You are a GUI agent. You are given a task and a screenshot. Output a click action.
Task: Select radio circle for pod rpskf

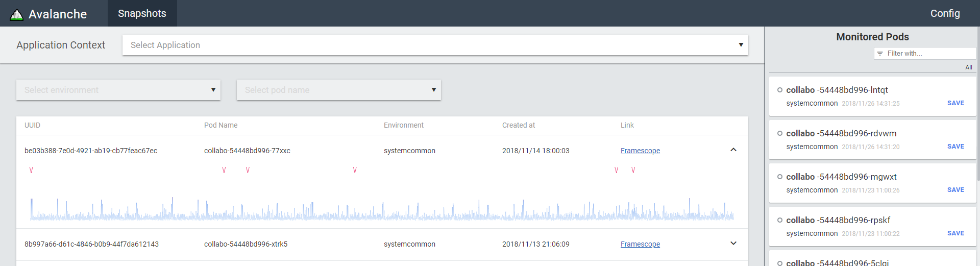[779, 220]
